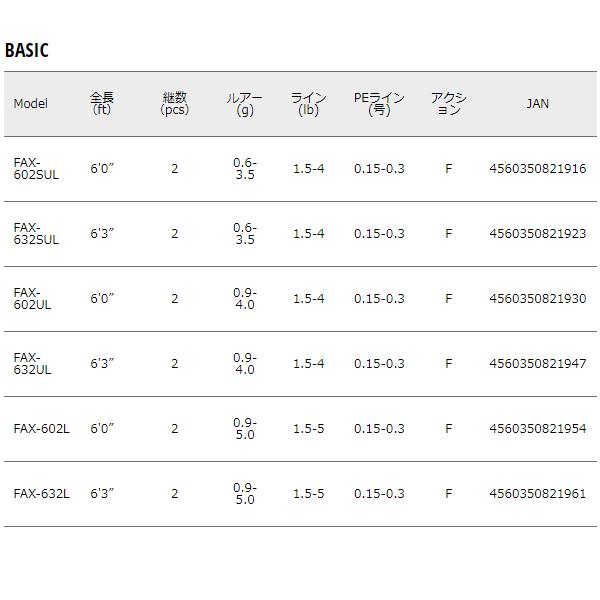Viewport: 600px width, 600px height.
Task: Select JAN code 4560350821930
Action: 538,299
